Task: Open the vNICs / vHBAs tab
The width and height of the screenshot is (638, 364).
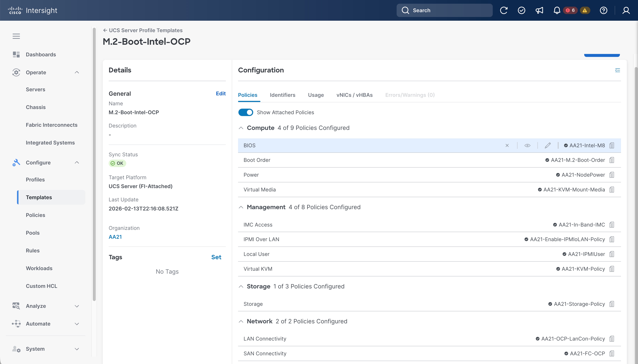Action: click(354, 95)
